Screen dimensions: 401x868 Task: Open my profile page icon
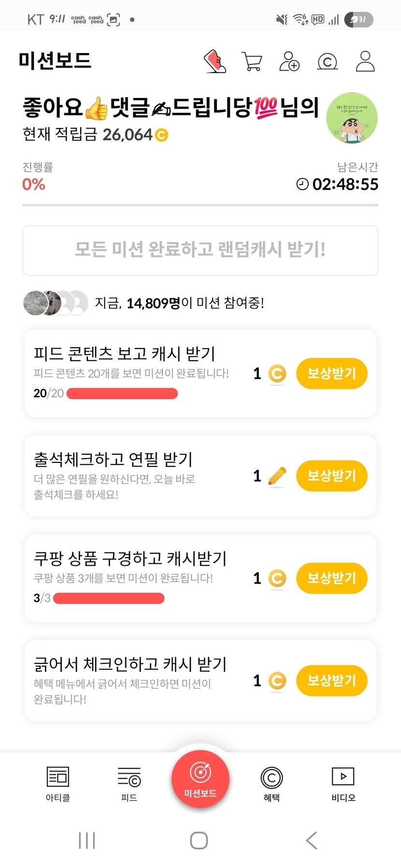pyautogui.click(x=365, y=61)
